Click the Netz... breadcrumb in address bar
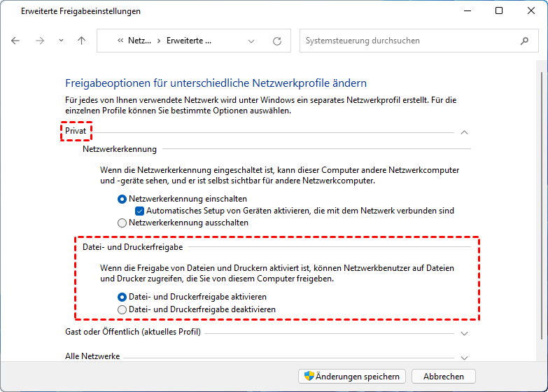The height and width of the screenshot is (392, 548). click(x=139, y=41)
